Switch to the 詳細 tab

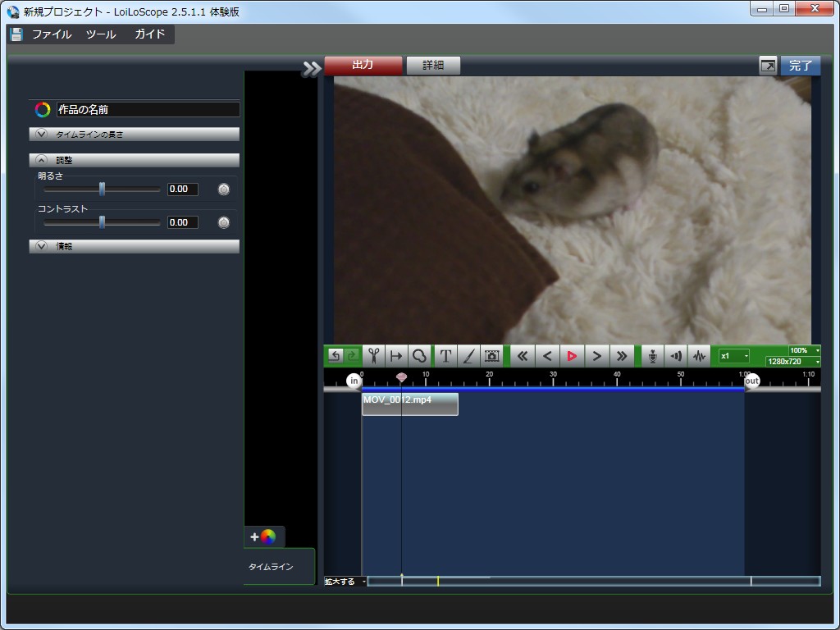(x=433, y=66)
